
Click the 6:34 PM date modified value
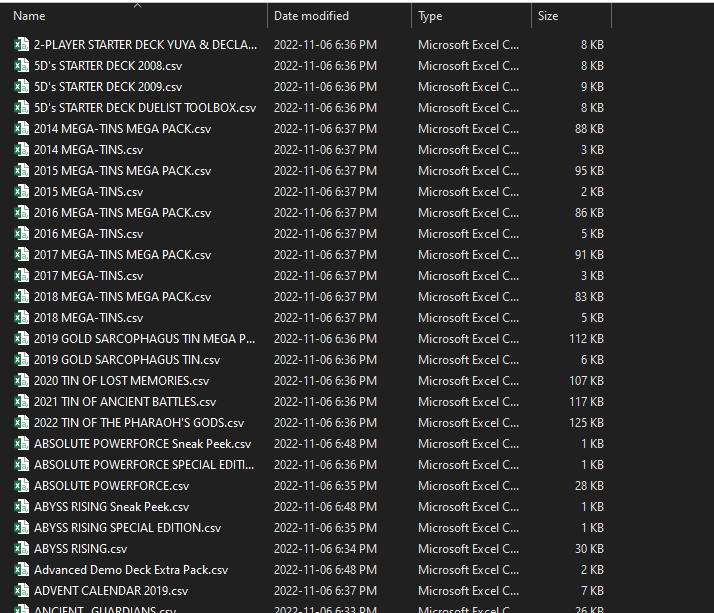pos(326,548)
